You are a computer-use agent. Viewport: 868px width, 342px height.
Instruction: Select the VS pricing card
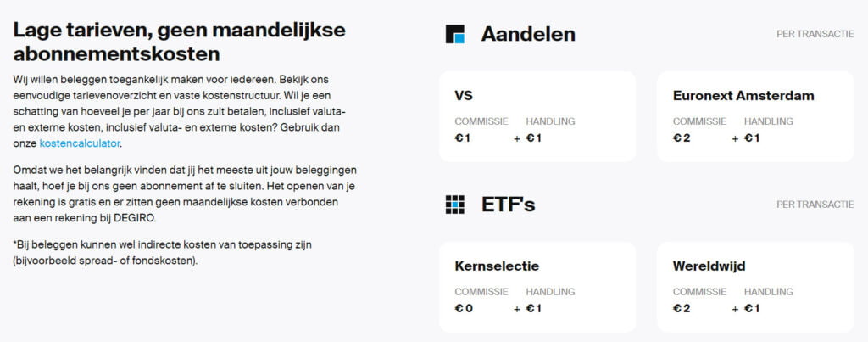click(x=537, y=116)
